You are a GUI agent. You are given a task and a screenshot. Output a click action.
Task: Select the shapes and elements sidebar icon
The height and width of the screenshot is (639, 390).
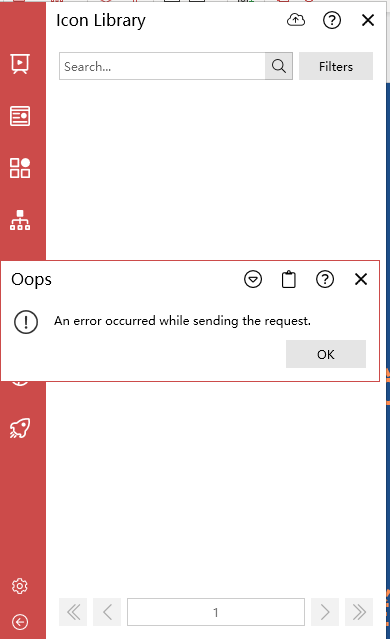20,168
